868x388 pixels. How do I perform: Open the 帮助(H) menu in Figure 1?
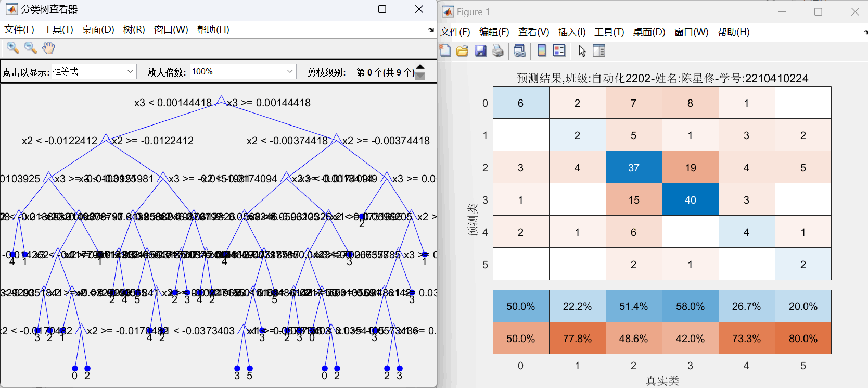(x=734, y=32)
